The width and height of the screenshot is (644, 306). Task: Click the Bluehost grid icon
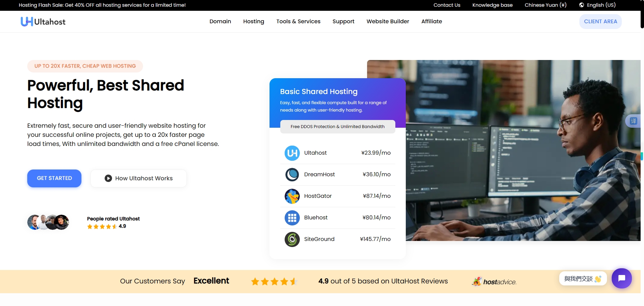coord(292,218)
